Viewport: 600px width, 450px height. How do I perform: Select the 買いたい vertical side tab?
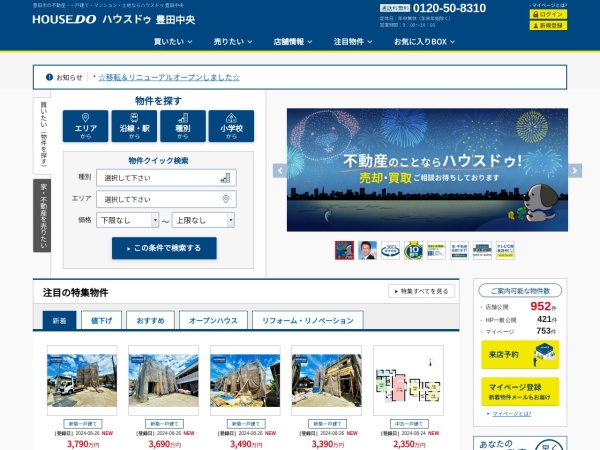(x=42, y=135)
